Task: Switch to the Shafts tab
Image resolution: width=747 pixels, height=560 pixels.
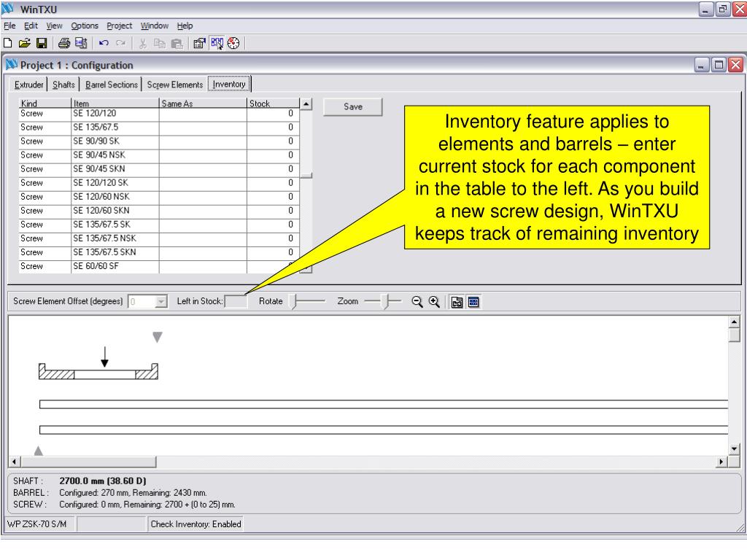Action: point(63,85)
